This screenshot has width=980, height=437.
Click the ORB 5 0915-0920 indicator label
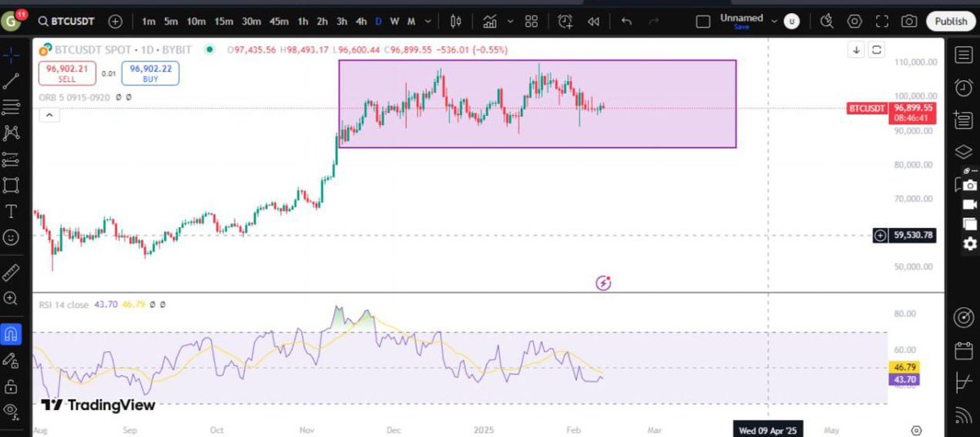(75, 97)
